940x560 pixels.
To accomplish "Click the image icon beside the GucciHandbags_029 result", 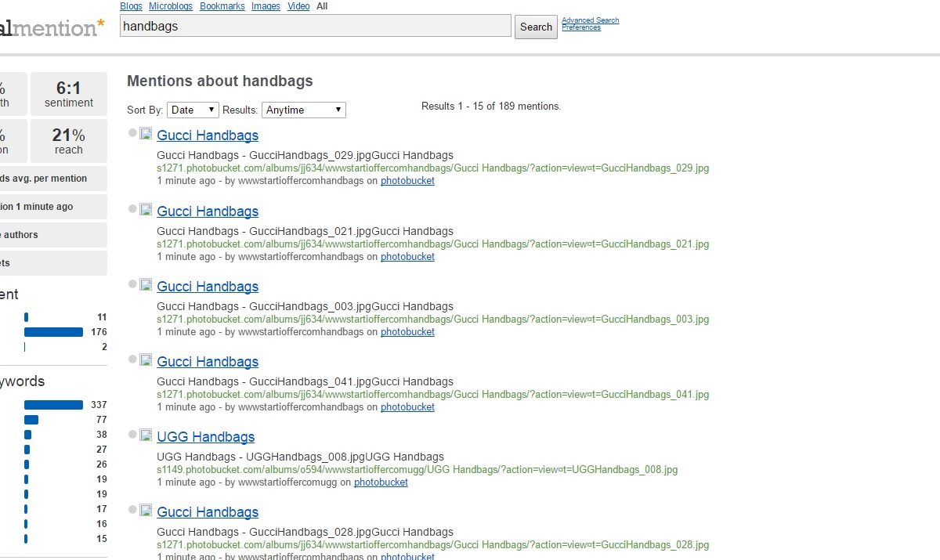I will pyautogui.click(x=146, y=134).
